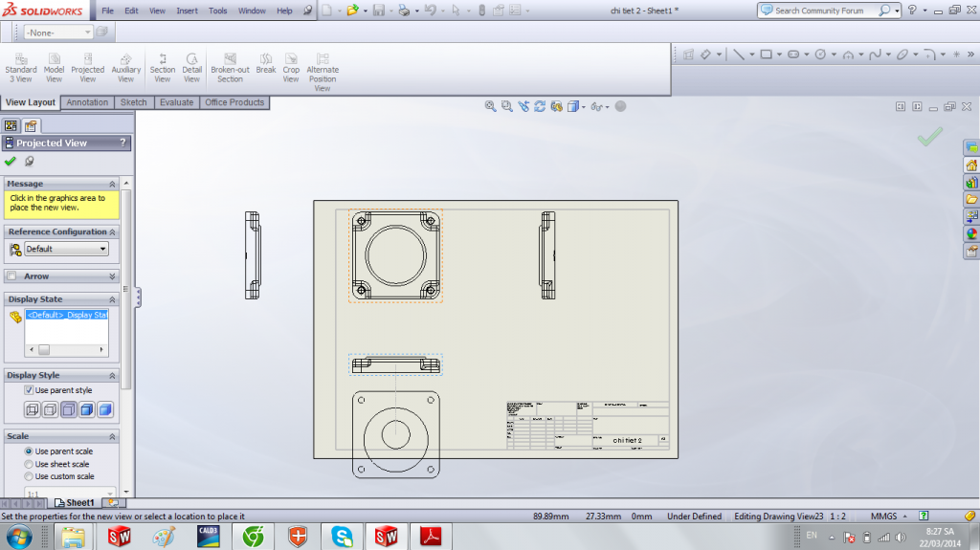Select Wireframe display style
The width and height of the screenshot is (980, 550).
click(x=32, y=410)
